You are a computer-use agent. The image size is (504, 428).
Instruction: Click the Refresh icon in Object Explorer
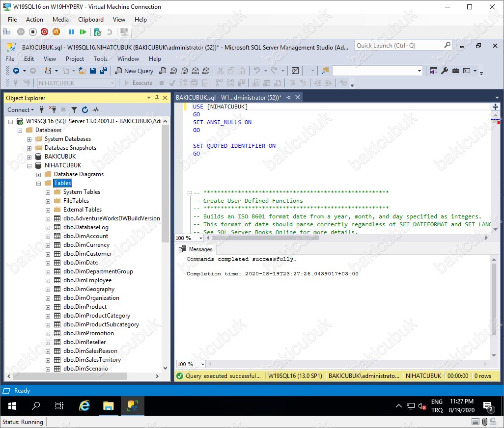(x=85, y=110)
